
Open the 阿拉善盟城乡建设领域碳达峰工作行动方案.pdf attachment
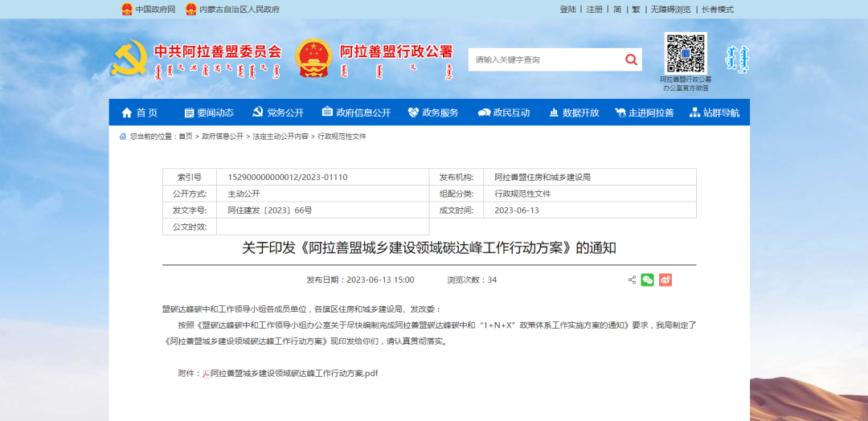point(294,374)
